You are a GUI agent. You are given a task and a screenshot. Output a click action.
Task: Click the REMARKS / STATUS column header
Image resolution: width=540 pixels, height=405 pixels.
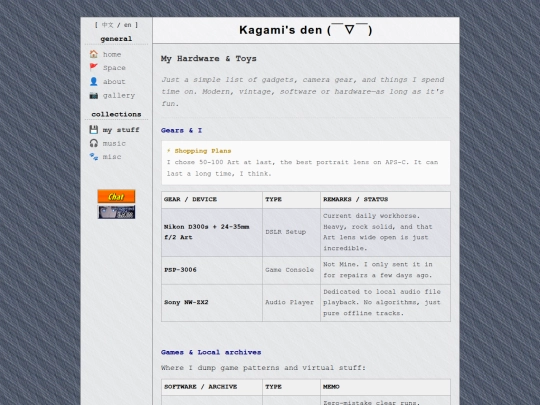click(x=385, y=200)
